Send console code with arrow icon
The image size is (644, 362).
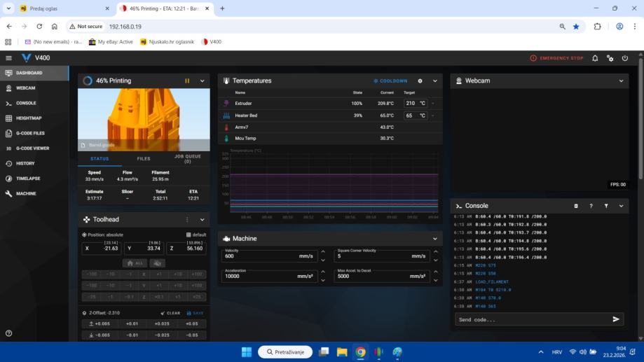(x=616, y=319)
